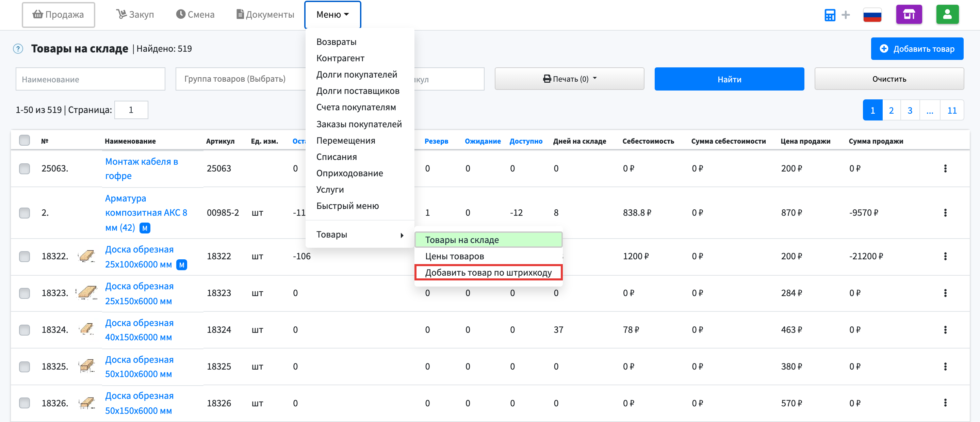
Task: Click the thumbnail of item 18322 board
Action: pyautogui.click(x=87, y=256)
